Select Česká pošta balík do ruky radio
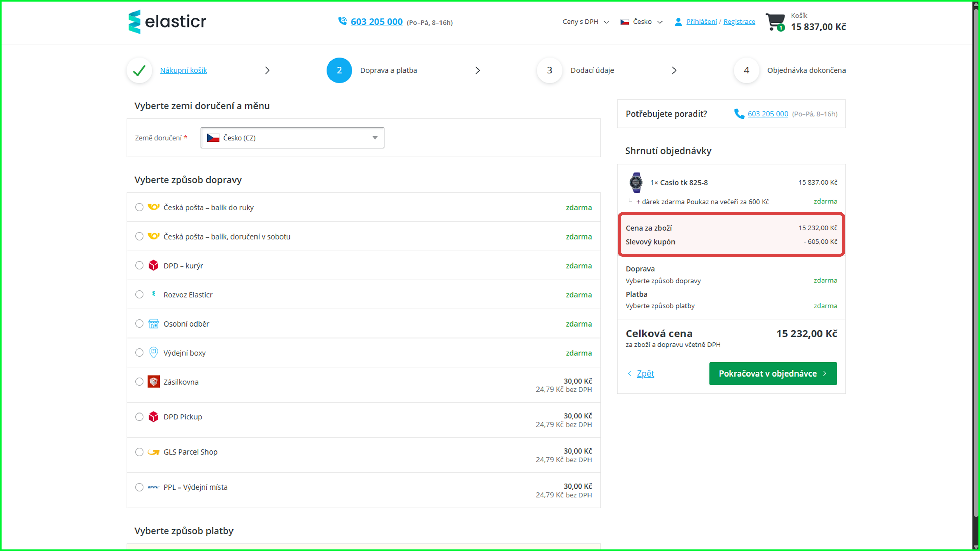This screenshot has width=980, height=551. point(139,207)
